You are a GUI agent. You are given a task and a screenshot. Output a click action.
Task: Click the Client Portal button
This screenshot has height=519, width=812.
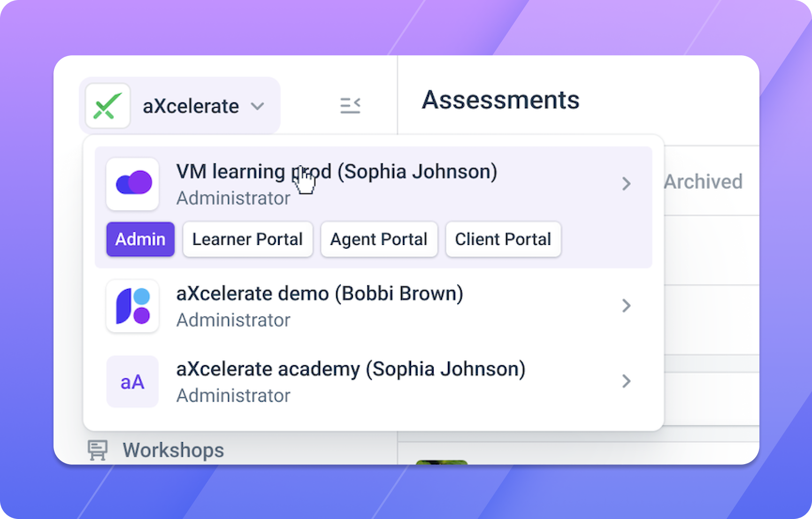pos(503,239)
